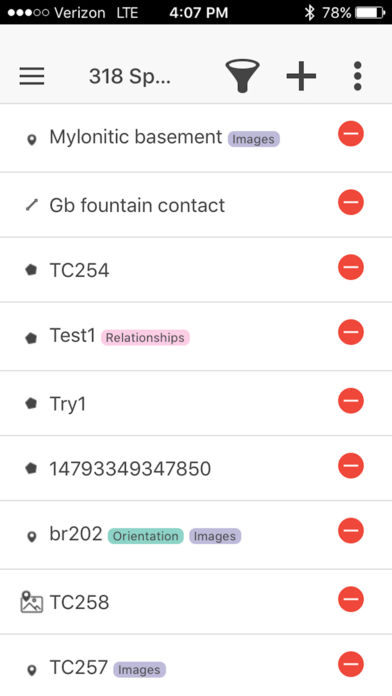The width and height of the screenshot is (392, 696).
Task: Delete the TC257 spot
Action: tap(351, 664)
